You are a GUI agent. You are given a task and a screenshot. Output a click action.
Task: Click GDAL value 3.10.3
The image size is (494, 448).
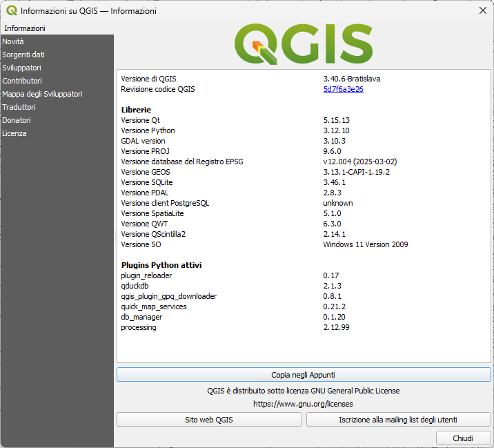click(334, 141)
